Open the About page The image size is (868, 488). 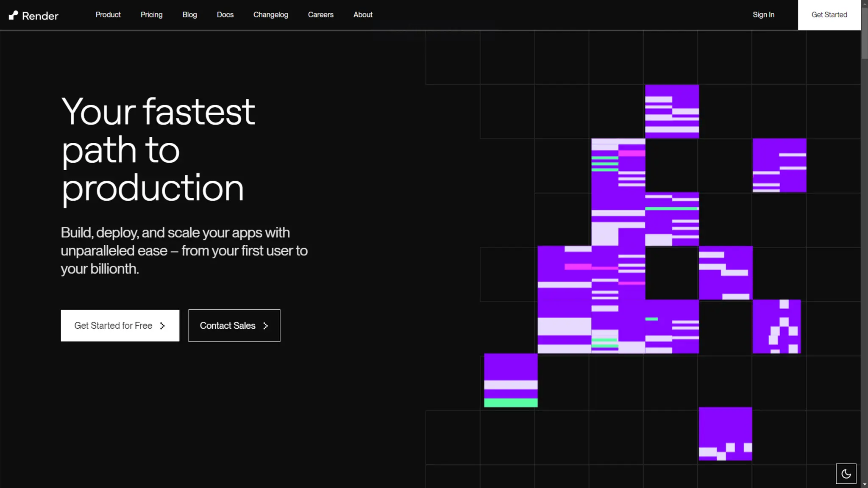(x=363, y=15)
